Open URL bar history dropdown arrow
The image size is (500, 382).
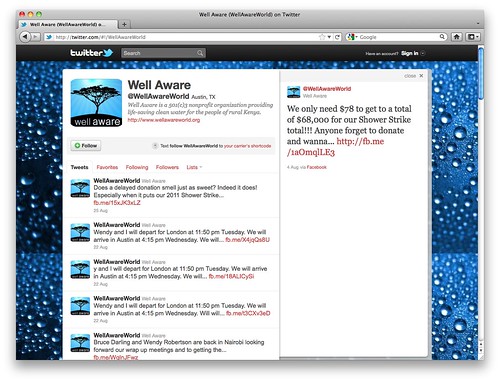[329, 37]
